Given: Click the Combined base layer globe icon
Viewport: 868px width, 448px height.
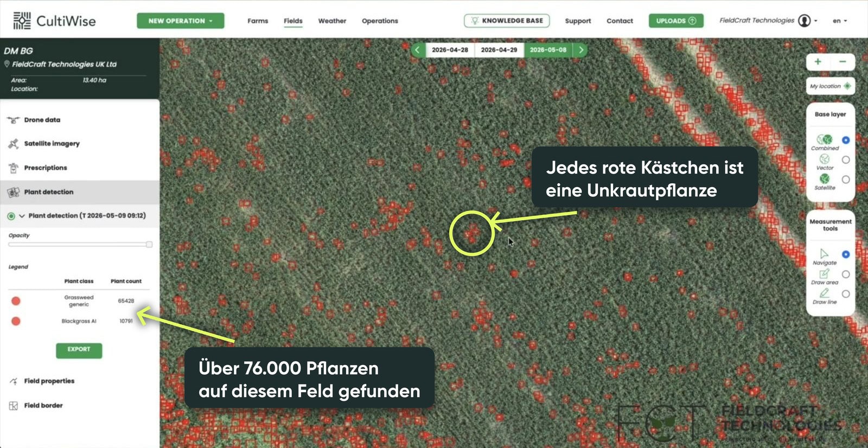Looking at the screenshot, I should [x=825, y=139].
